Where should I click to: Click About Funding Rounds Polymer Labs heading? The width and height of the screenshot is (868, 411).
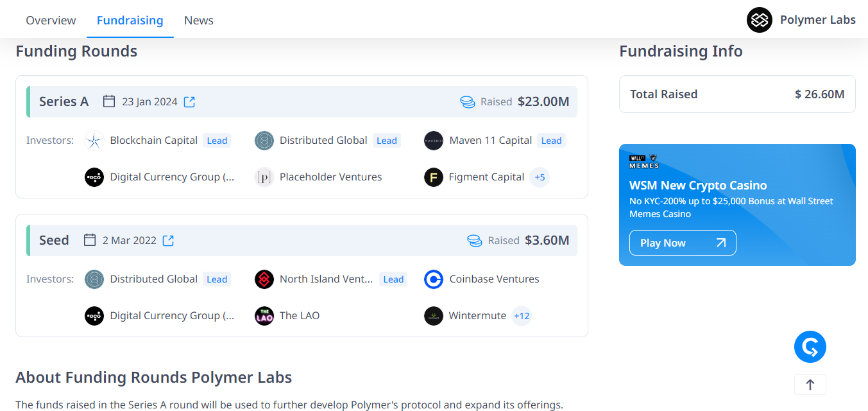pyautogui.click(x=154, y=377)
